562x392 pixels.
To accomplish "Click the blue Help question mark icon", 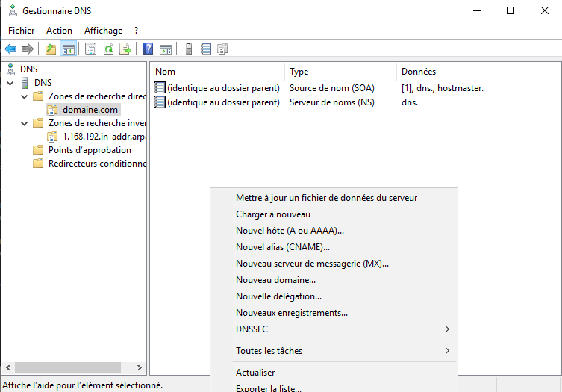I will (148, 49).
